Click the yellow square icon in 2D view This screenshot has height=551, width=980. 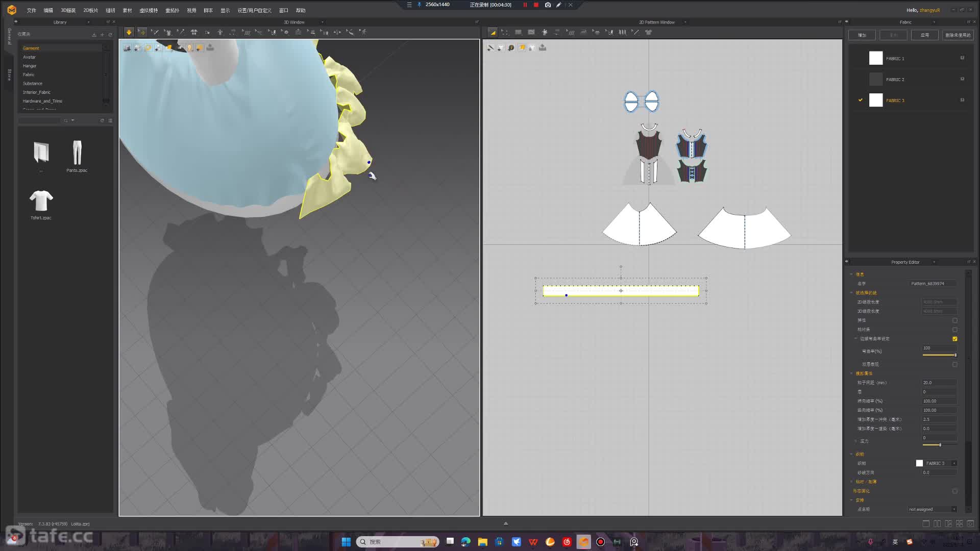pos(522,47)
